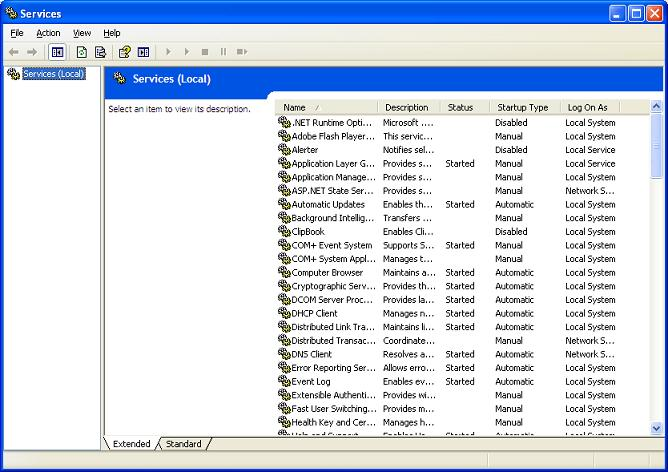The width and height of the screenshot is (668, 472).
Task: Click the Refresh toolbar icon
Action: pos(82,51)
